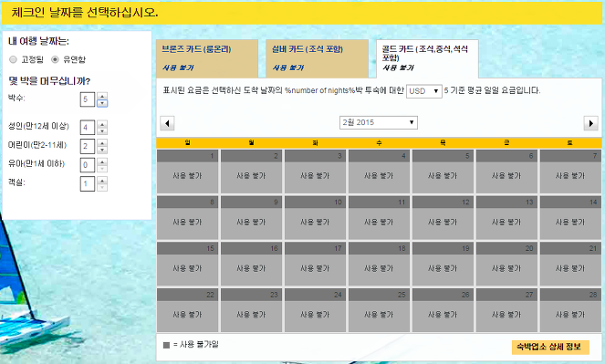Select calendar day 9 cell

251,218
